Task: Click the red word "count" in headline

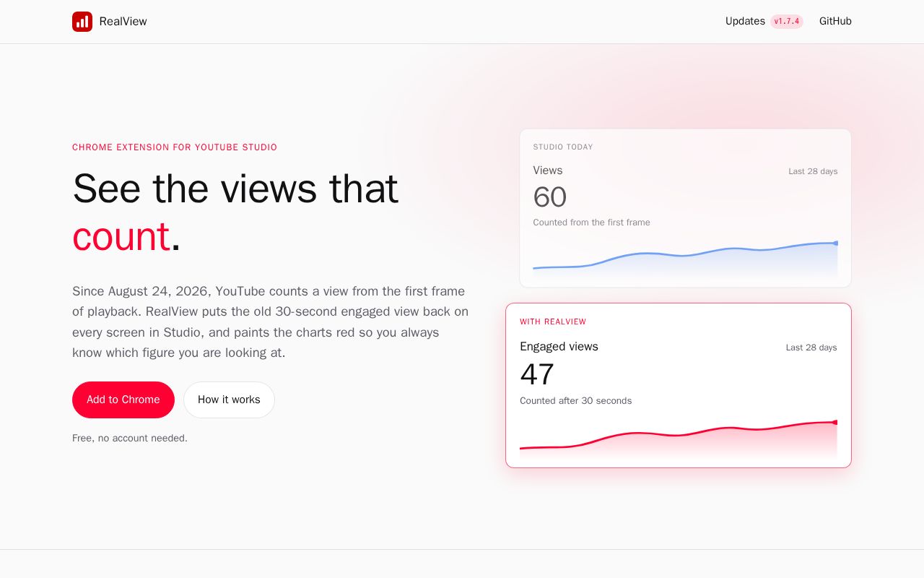Action: (x=121, y=236)
